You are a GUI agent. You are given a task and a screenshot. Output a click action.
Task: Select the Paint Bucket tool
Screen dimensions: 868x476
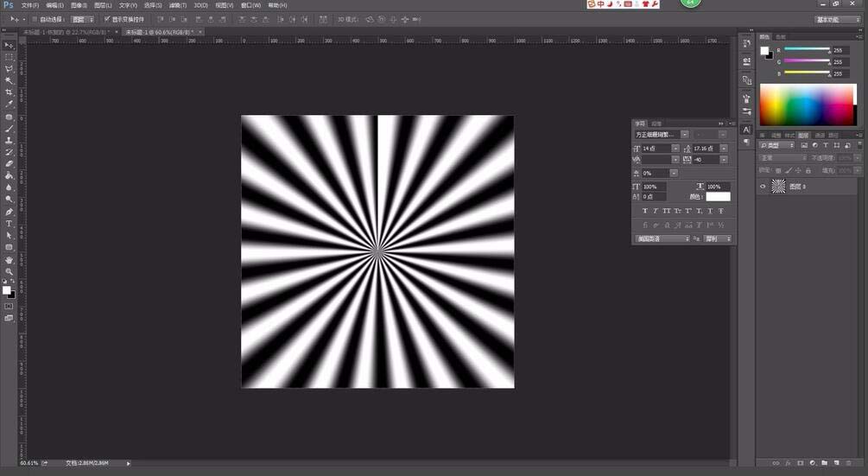pyautogui.click(x=9, y=175)
